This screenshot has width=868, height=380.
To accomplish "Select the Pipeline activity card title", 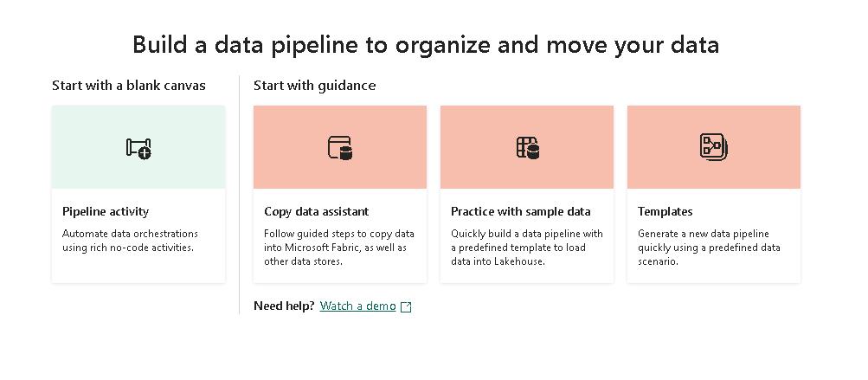I will click(x=106, y=211).
